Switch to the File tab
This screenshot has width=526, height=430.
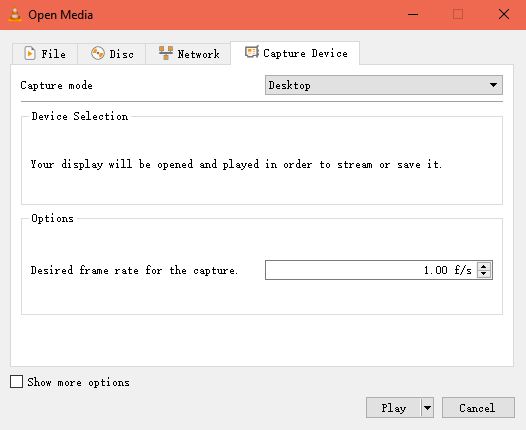[45, 54]
